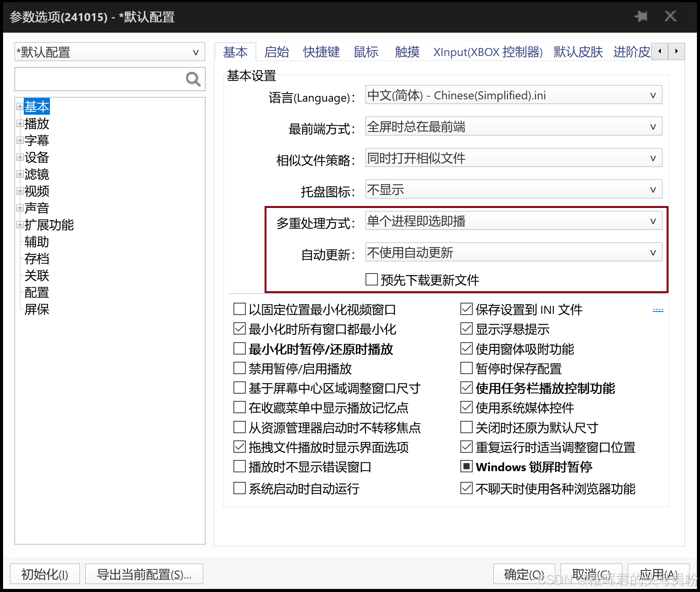Enable 基于屏幕中心区域调整窗口尺寸

(x=240, y=388)
